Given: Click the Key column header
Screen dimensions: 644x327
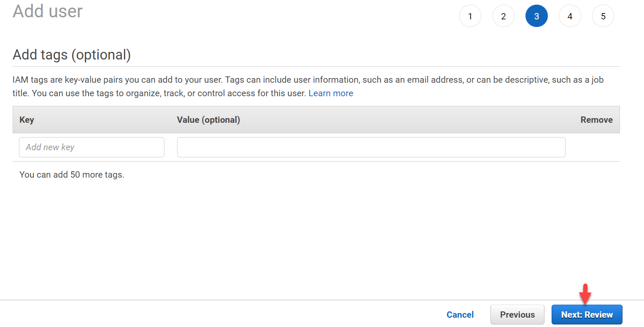Looking at the screenshot, I should pyautogui.click(x=27, y=120).
